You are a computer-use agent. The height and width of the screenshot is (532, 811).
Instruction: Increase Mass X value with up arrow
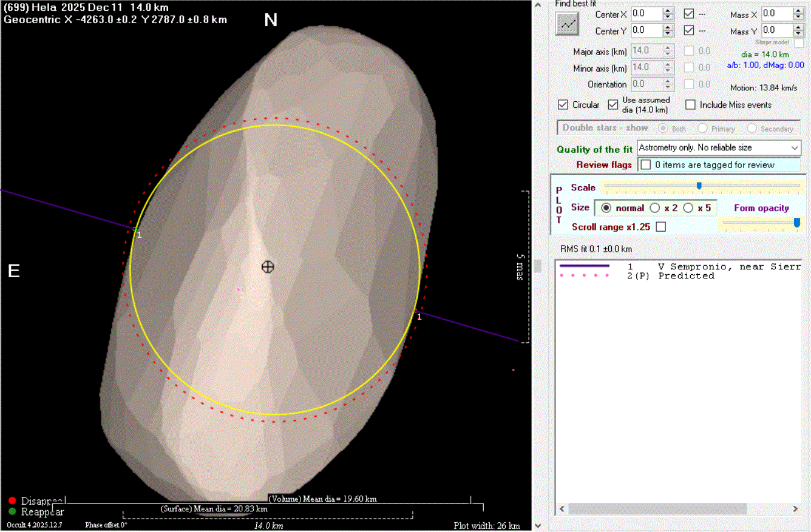coord(799,10)
